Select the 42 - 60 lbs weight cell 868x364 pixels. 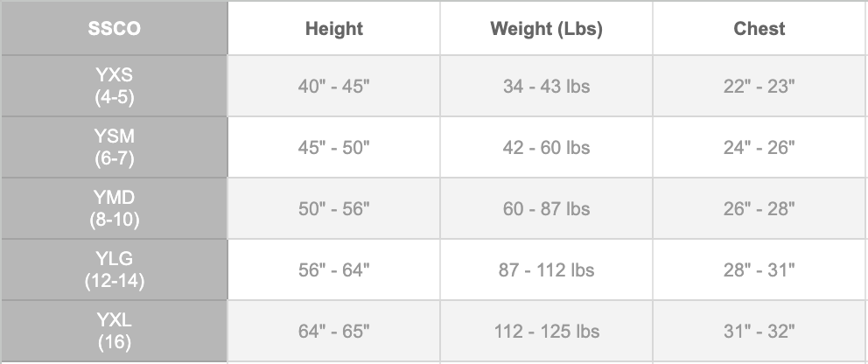pyautogui.click(x=546, y=147)
